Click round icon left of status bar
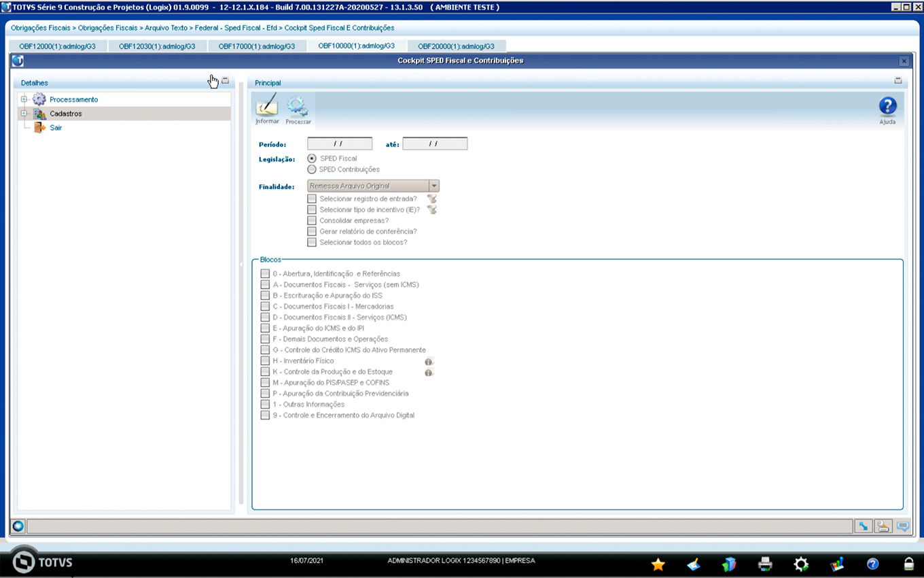 pos(18,526)
